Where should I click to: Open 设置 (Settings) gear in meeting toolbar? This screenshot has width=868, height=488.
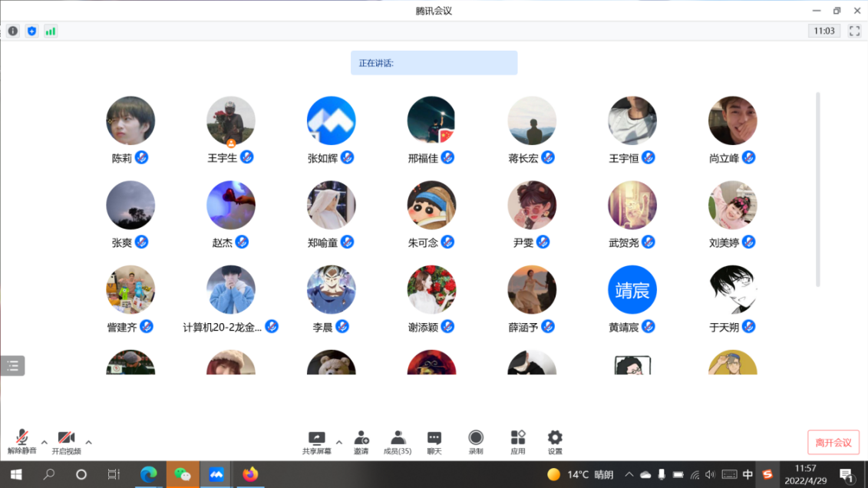(555, 441)
